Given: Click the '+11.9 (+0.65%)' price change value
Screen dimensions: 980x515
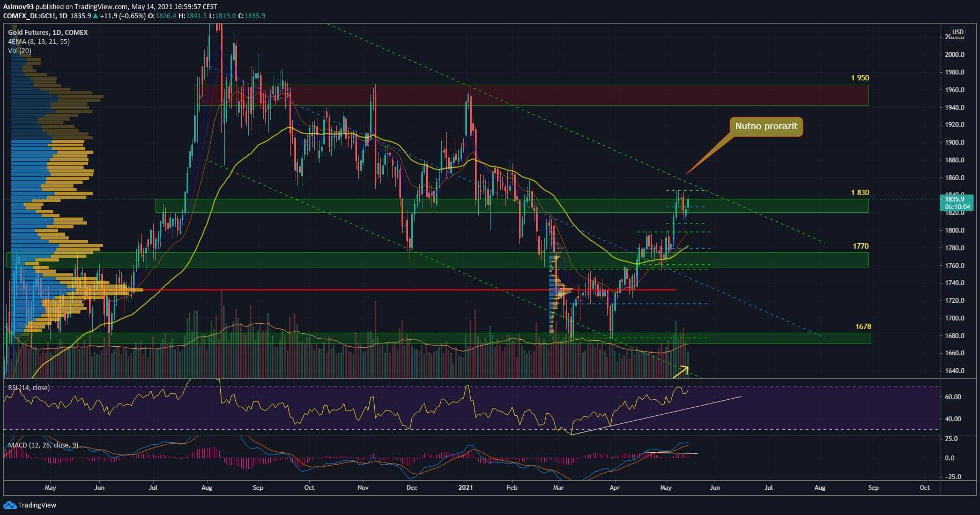Looking at the screenshot, I should [x=123, y=16].
